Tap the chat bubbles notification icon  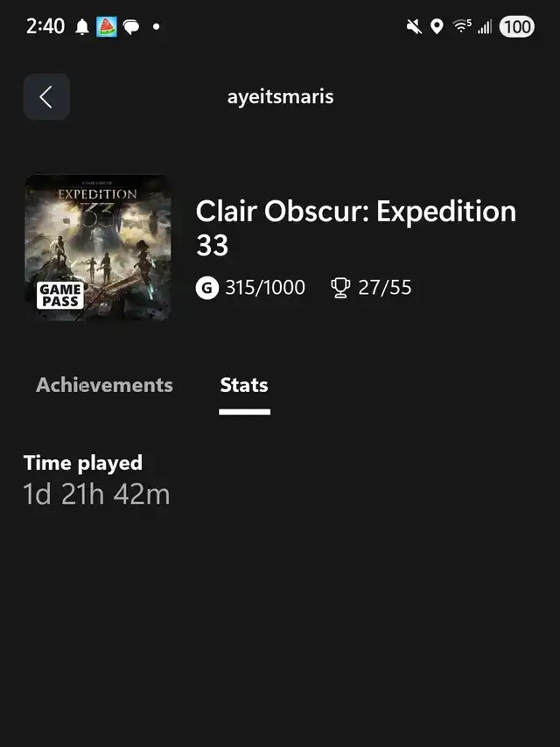click(x=131, y=27)
